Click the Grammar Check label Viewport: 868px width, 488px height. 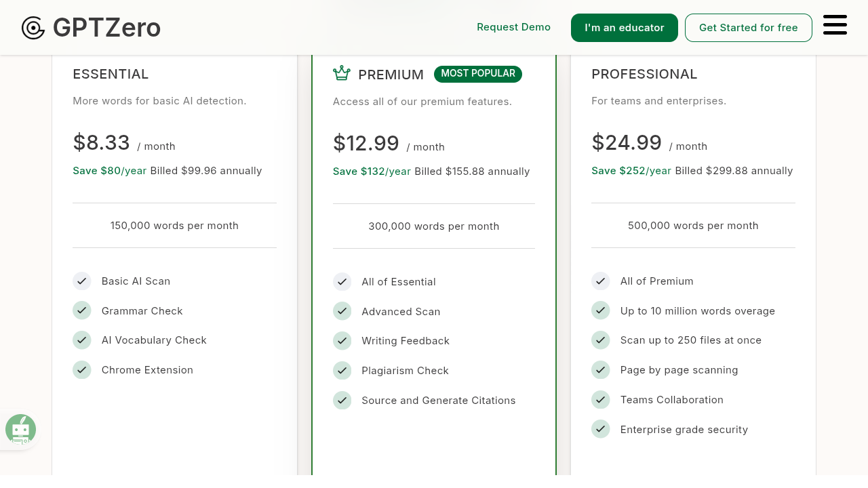pos(142,311)
